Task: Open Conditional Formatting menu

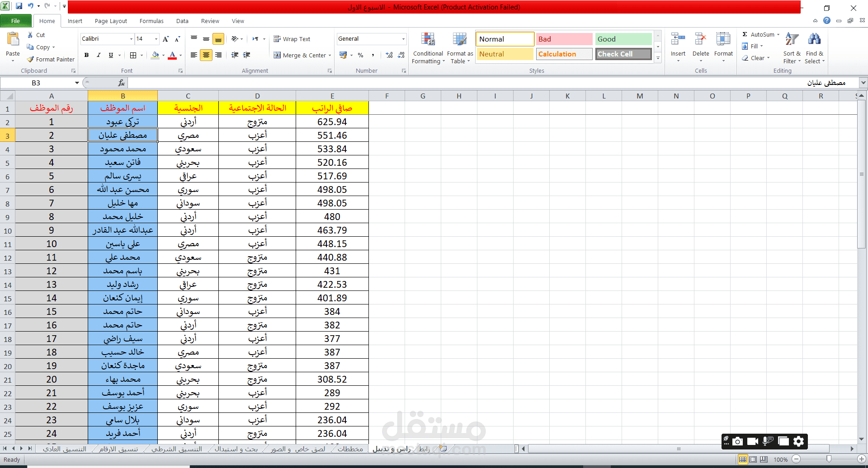Action: 428,48
